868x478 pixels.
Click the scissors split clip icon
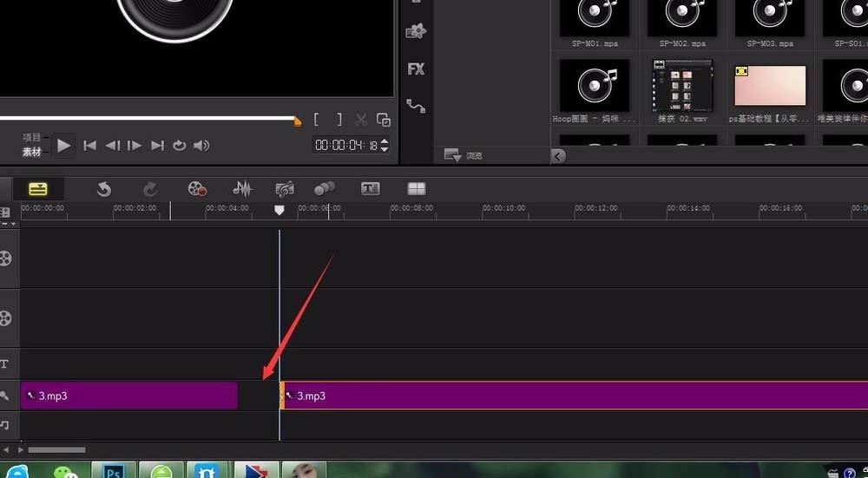(361, 121)
